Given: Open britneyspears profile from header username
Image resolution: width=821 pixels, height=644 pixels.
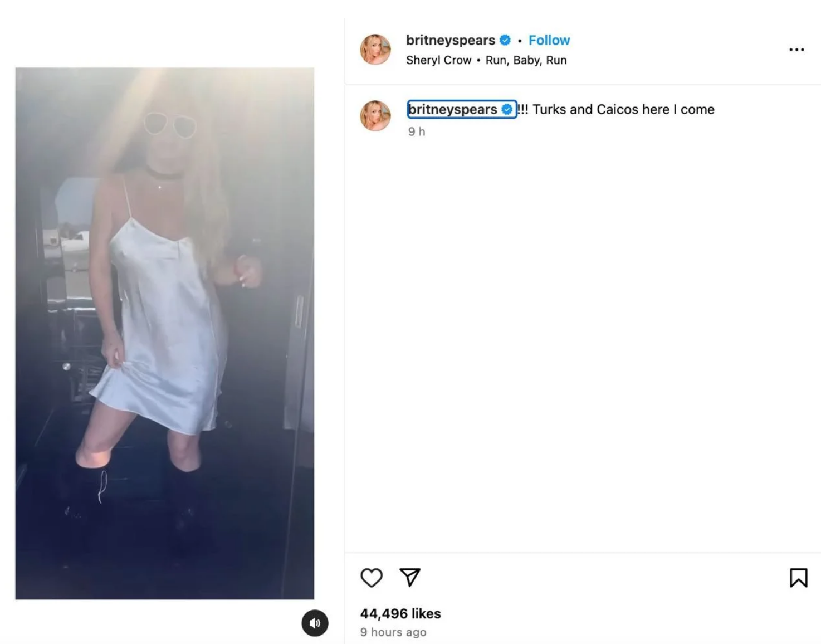Looking at the screenshot, I should click(x=451, y=40).
